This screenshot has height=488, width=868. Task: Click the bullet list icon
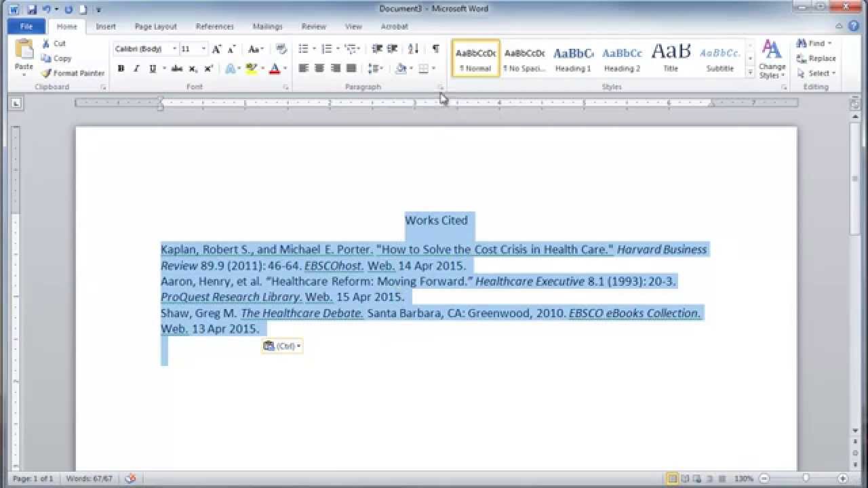(x=303, y=49)
